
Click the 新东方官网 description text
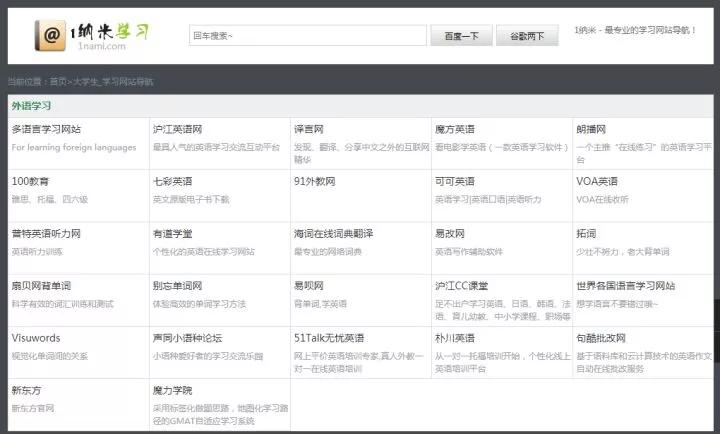tap(33, 408)
